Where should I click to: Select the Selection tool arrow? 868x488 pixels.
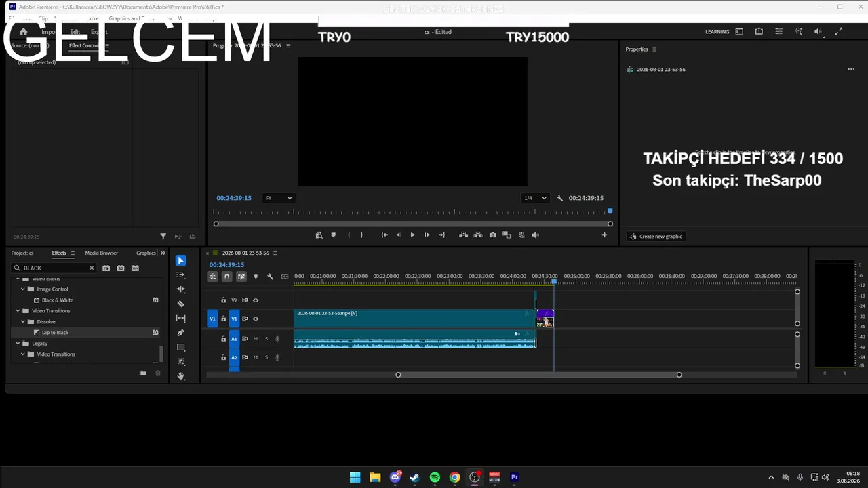coord(180,260)
